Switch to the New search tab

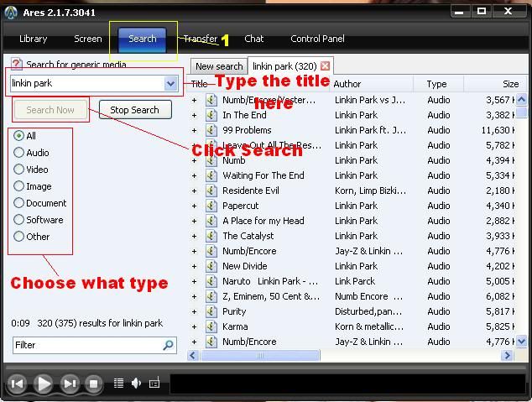pyautogui.click(x=219, y=66)
